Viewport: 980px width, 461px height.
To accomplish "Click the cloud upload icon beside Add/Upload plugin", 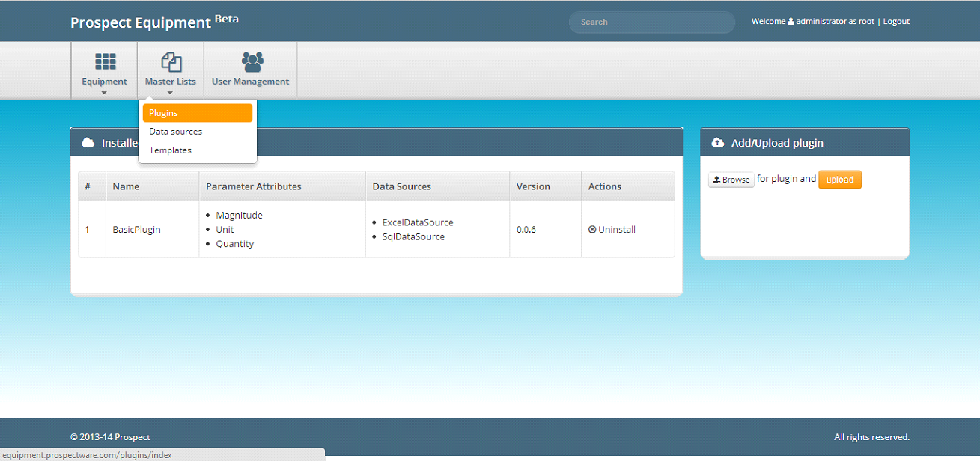I will (717, 142).
